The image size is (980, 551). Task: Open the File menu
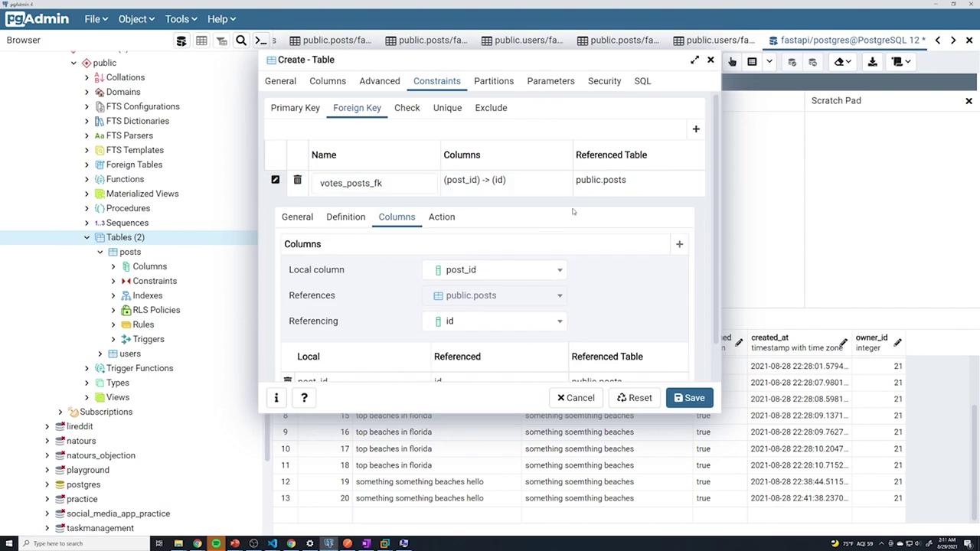[x=96, y=19]
